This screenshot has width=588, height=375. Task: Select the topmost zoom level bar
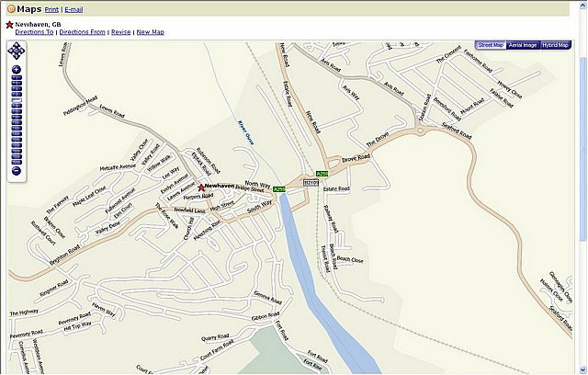[17, 78]
